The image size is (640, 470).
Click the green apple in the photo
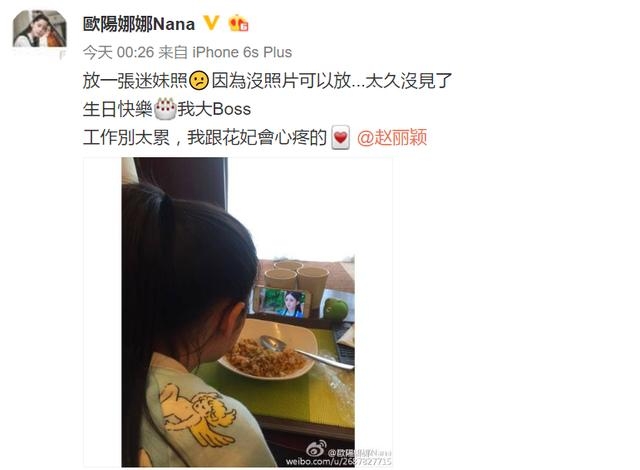[x=336, y=309]
